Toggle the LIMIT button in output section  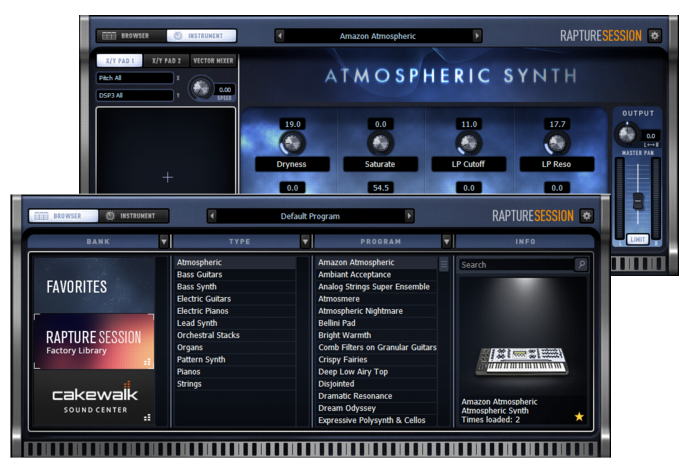pos(637,239)
